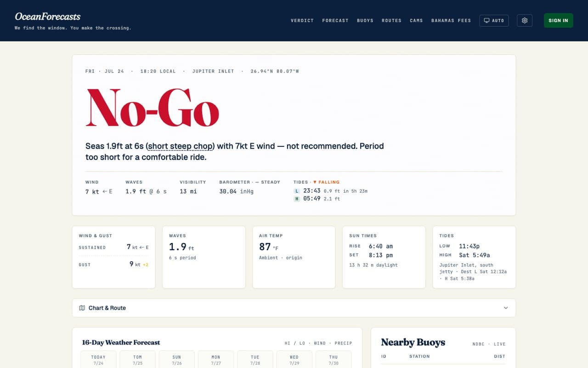This screenshot has height=368, width=588.
Task: Click the JUPITER INLET location text
Action: click(x=213, y=71)
